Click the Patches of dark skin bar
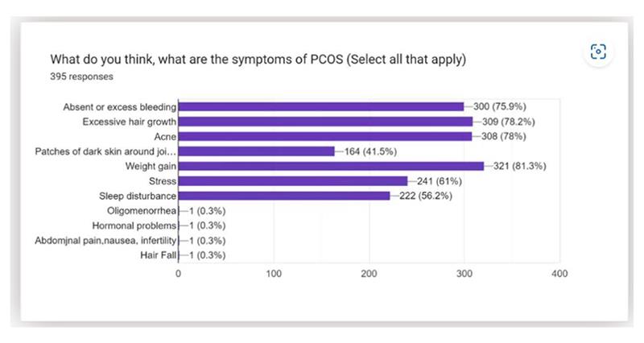Screen dimensions: 644x343 pyautogui.click(x=256, y=151)
